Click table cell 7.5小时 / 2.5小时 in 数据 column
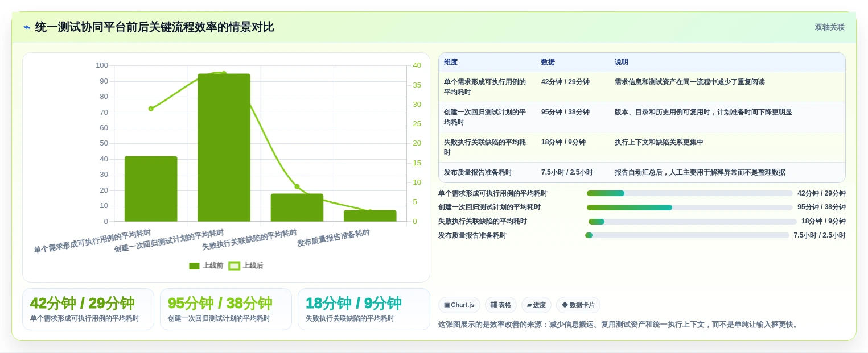The width and height of the screenshot is (868, 353). point(567,172)
